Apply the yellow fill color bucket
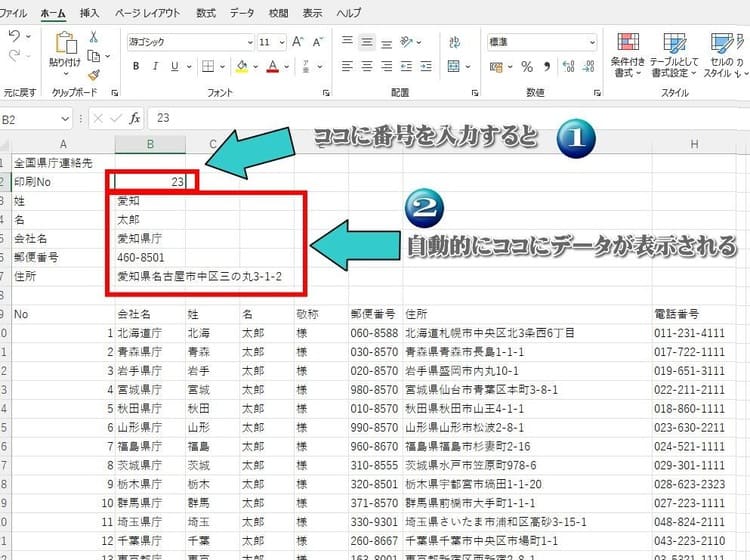 pos(242,66)
